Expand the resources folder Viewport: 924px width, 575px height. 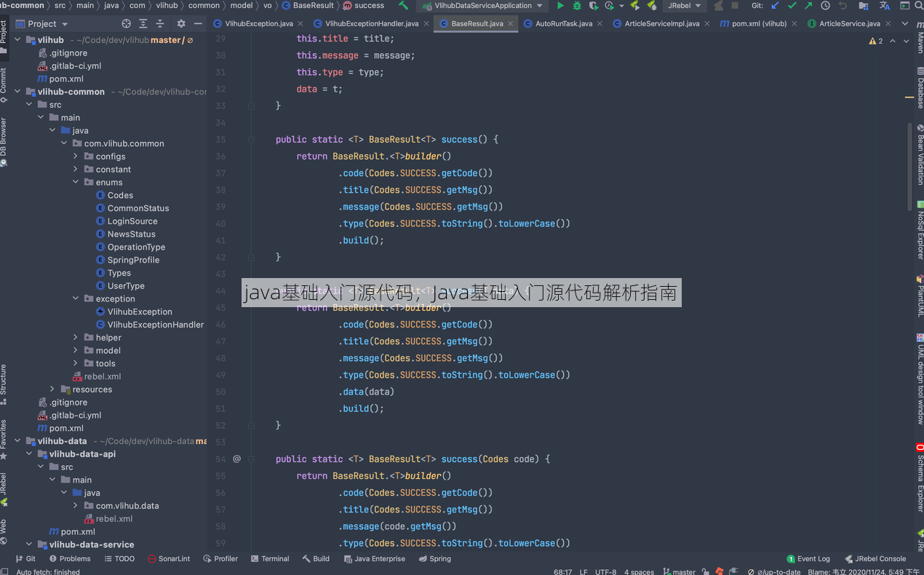click(x=52, y=389)
